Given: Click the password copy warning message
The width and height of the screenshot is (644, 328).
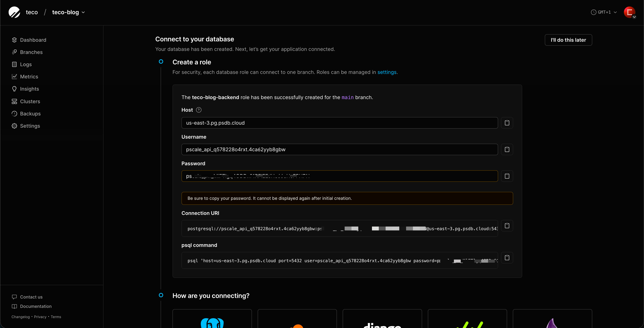Looking at the screenshot, I should [347, 198].
